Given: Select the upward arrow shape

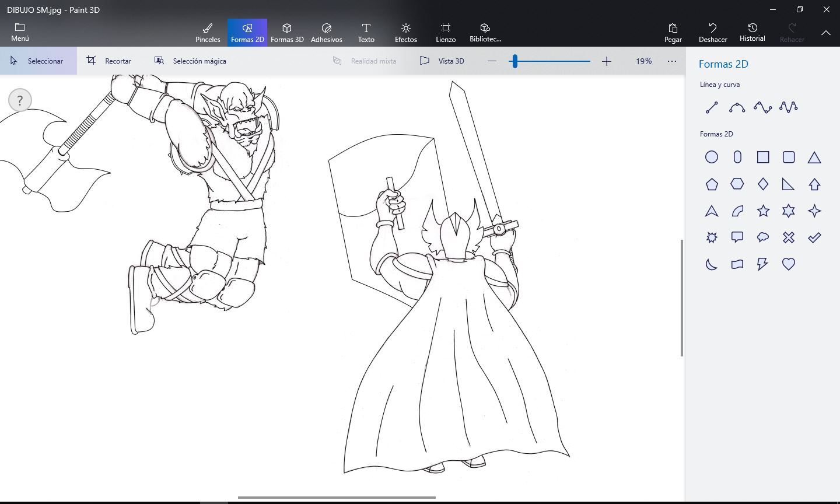Looking at the screenshot, I should click(814, 184).
